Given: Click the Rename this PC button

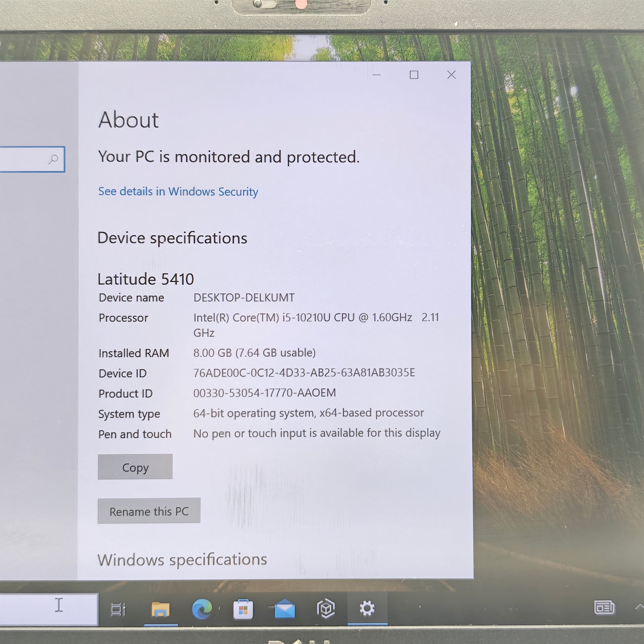Looking at the screenshot, I should (149, 511).
